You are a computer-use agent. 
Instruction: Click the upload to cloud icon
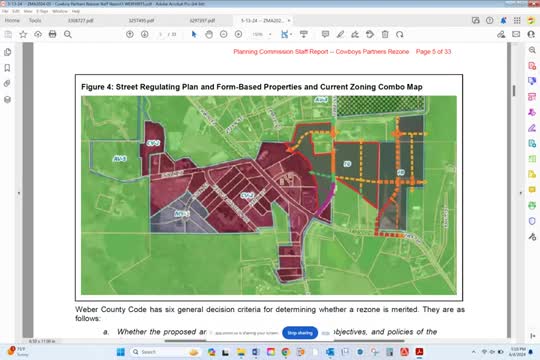[x=38, y=34]
